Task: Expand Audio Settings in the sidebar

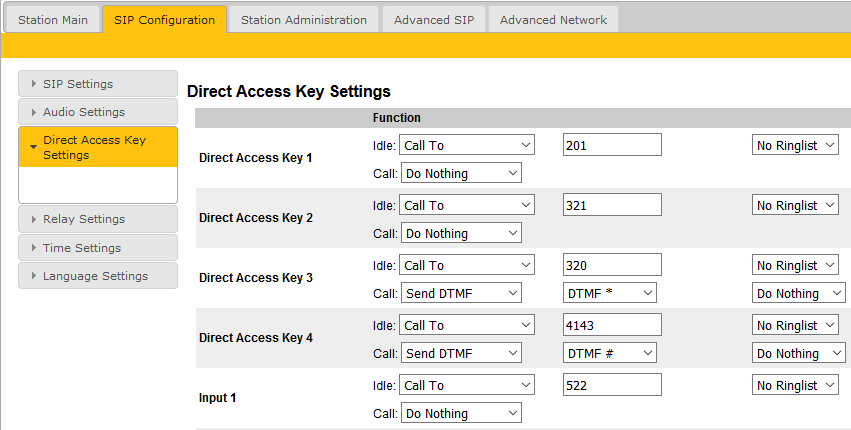Action: pyautogui.click(x=97, y=112)
